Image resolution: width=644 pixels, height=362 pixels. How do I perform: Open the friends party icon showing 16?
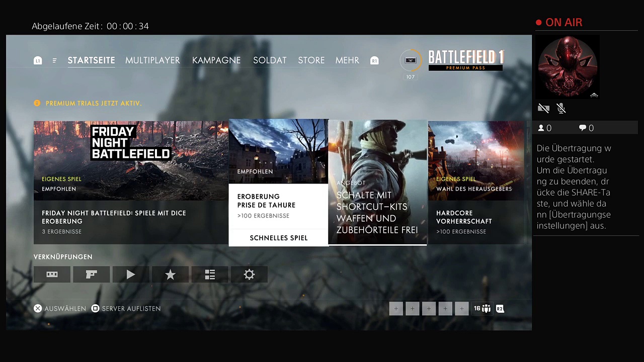click(x=482, y=309)
